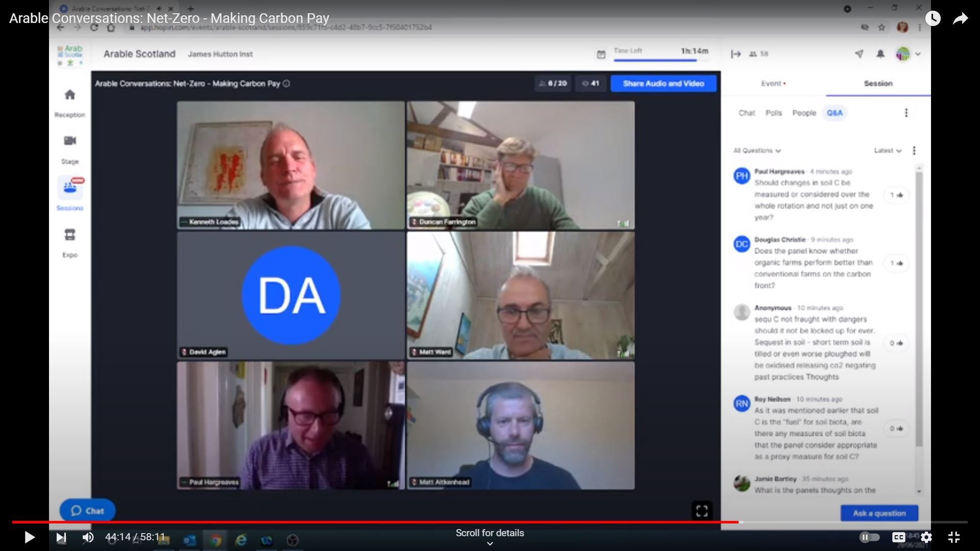Open the Sessions icon in sidebar
Screen dimensions: 980x551
point(70,188)
